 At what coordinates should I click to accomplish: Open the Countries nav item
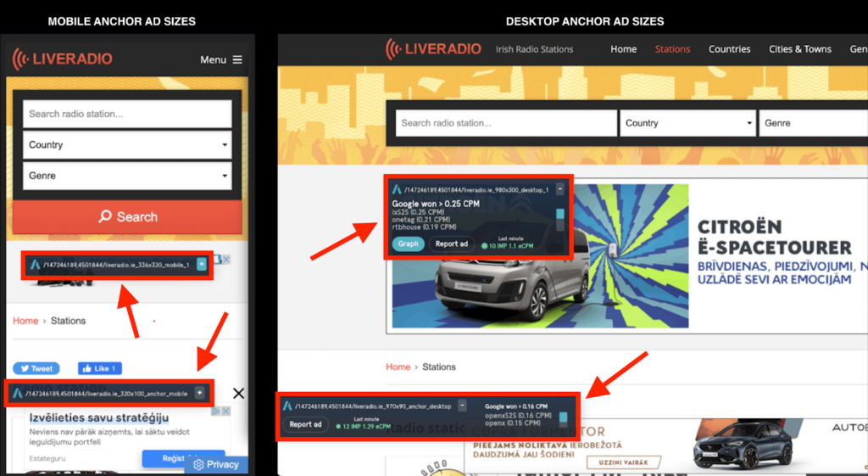730,49
